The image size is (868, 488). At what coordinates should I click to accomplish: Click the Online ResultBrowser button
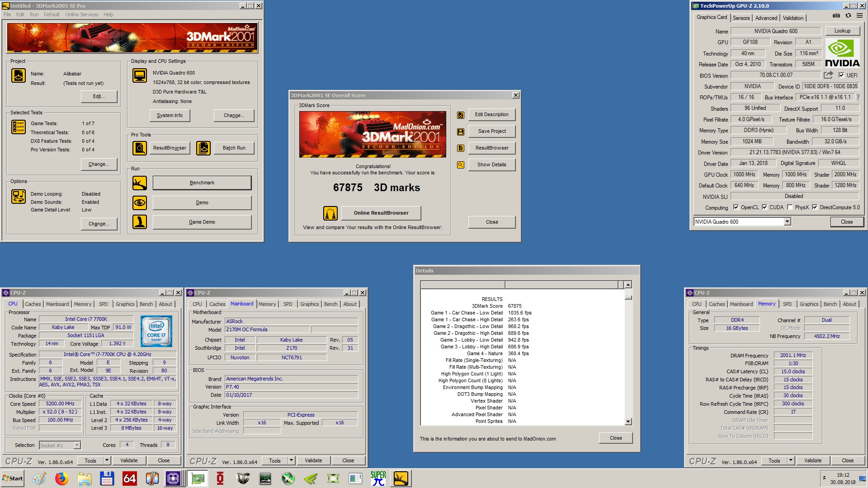pos(381,213)
